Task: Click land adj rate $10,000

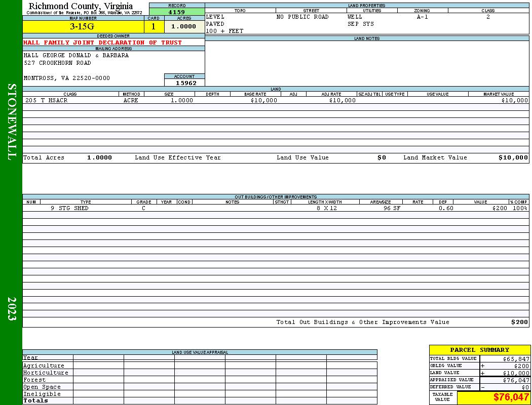Action: click(x=343, y=100)
